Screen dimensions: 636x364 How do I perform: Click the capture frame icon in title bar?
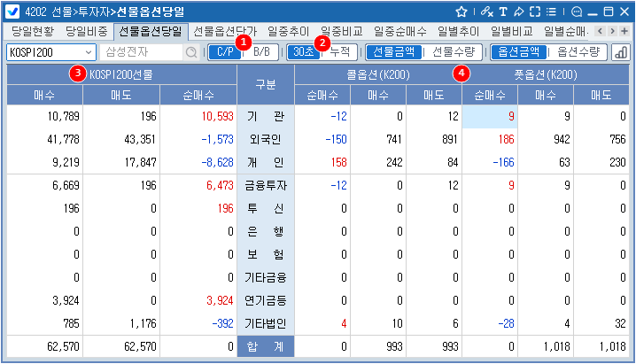(537, 12)
